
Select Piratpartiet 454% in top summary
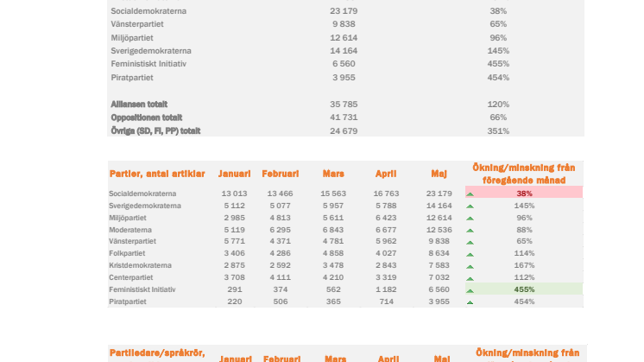(498, 78)
